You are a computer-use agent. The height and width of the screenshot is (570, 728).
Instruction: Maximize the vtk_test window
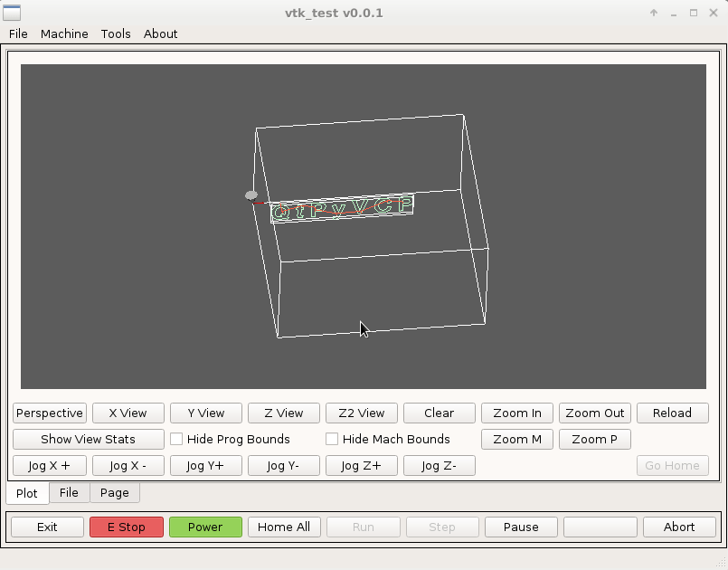pos(694,13)
